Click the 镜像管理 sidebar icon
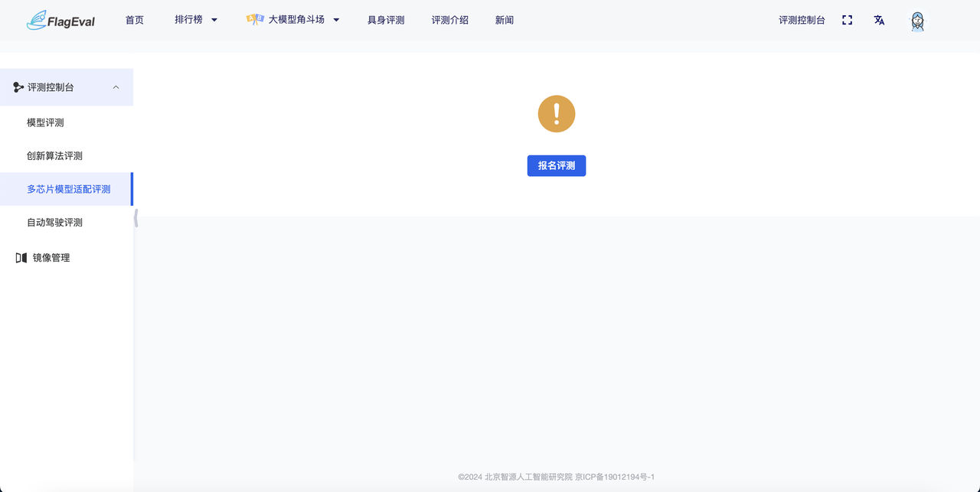 (21, 258)
